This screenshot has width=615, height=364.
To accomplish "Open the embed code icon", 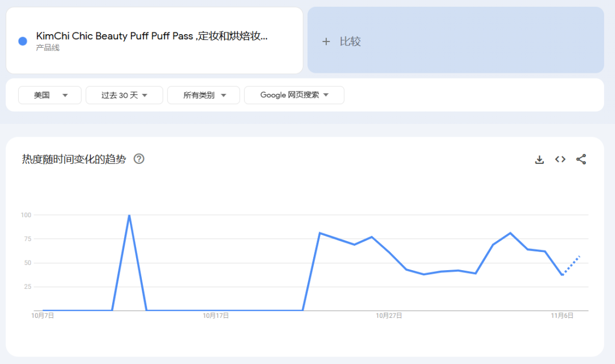I will click(560, 159).
